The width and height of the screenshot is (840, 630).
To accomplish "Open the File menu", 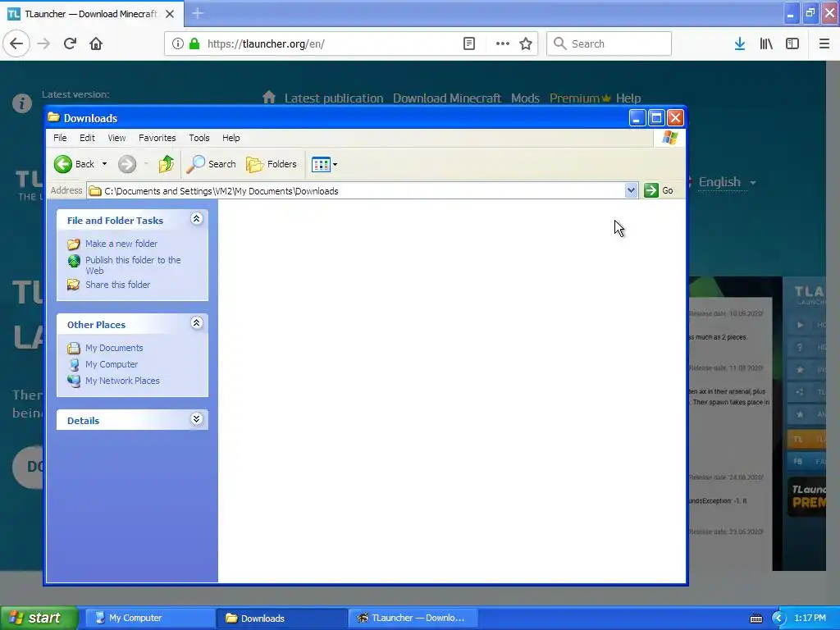I will click(x=60, y=138).
